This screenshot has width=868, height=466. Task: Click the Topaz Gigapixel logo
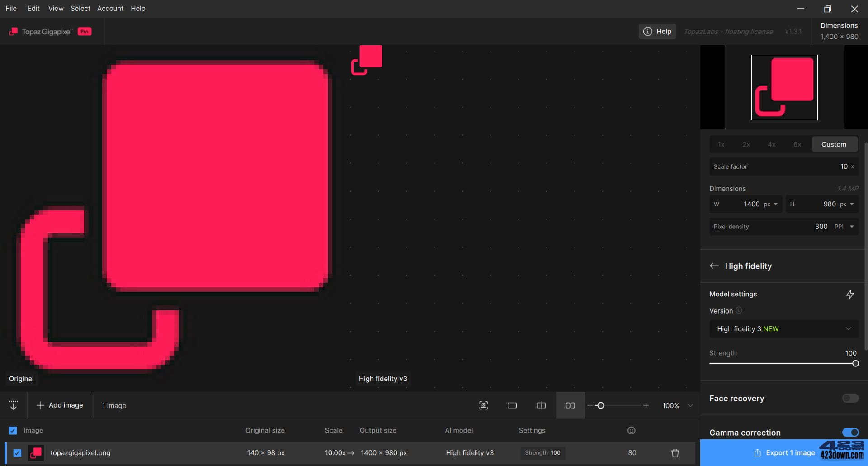point(41,31)
